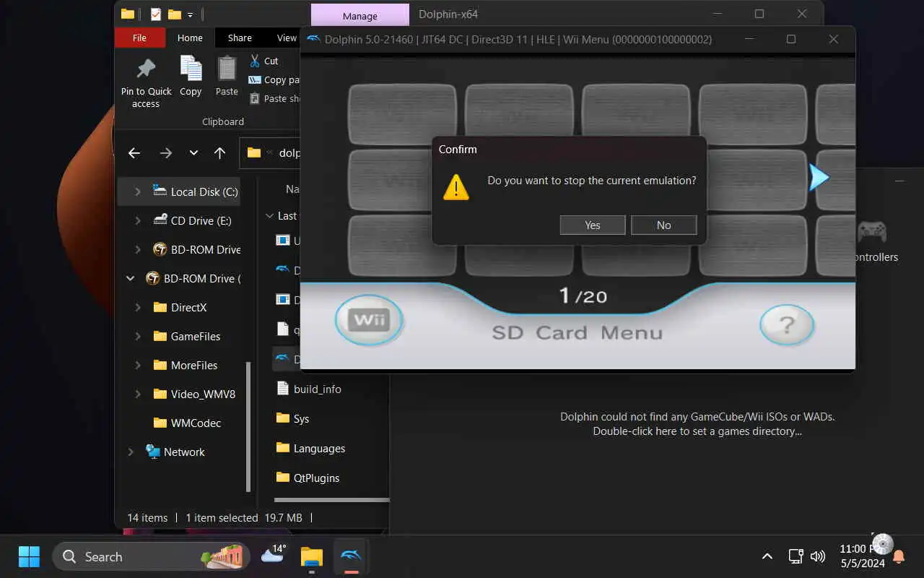
Task: Select the QtPlugins folder
Action: coord(308,478)
